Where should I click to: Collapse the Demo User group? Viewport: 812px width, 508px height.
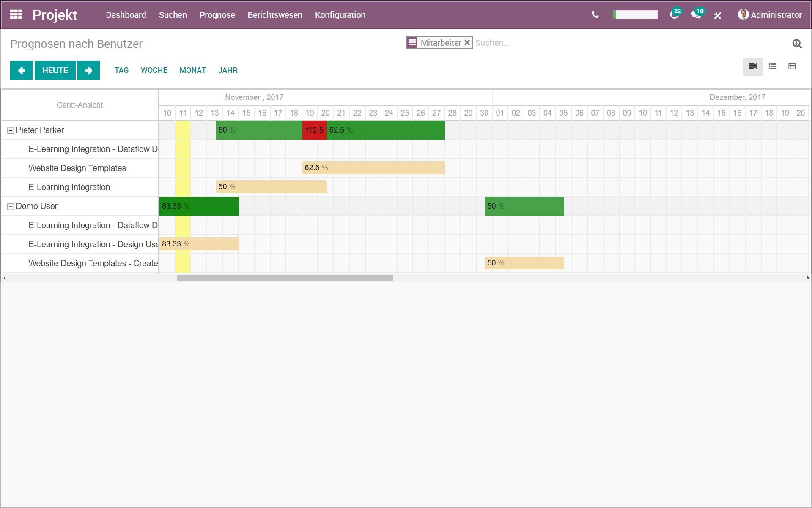[11, 207]
